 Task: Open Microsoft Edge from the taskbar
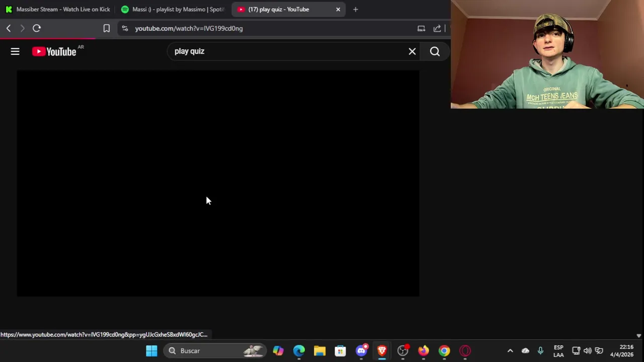coord(299,351)
